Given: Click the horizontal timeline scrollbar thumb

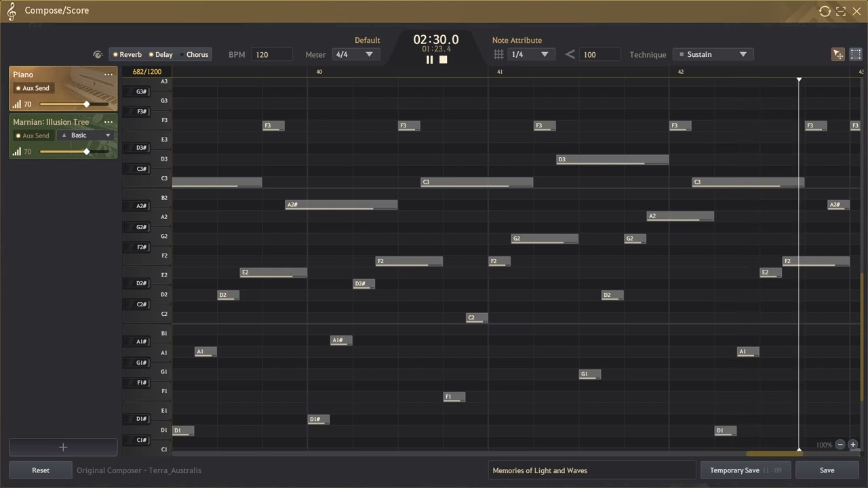Looking at the screenshot, I should 774,453.
